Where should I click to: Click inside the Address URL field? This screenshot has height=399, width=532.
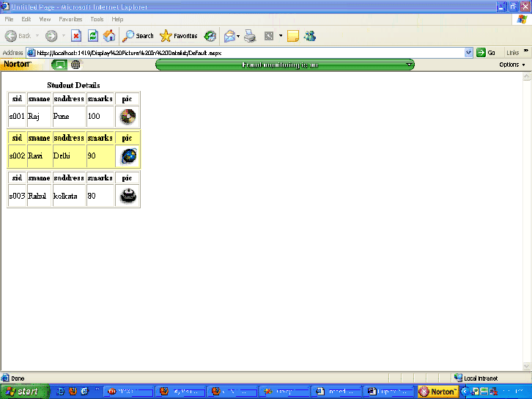pos(250,53)
